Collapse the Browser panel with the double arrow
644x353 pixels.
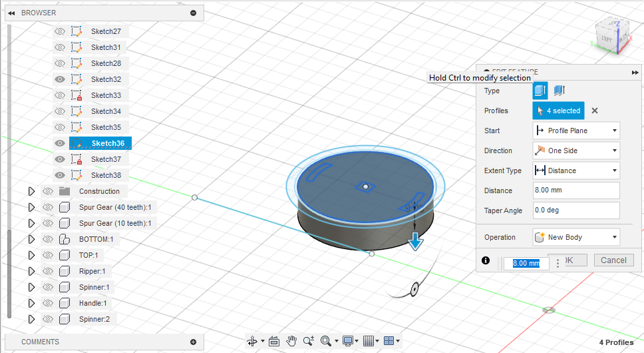[x=11, y=13]
